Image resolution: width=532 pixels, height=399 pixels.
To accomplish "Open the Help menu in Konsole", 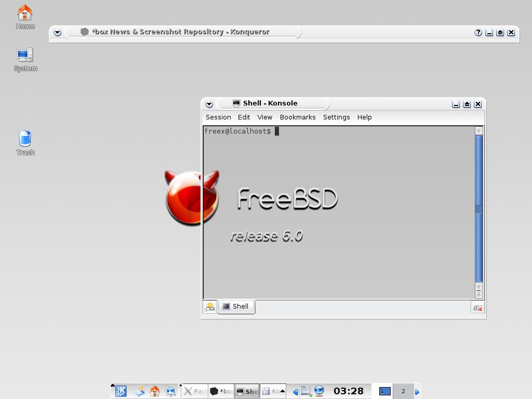I will [x=364, y=117].
